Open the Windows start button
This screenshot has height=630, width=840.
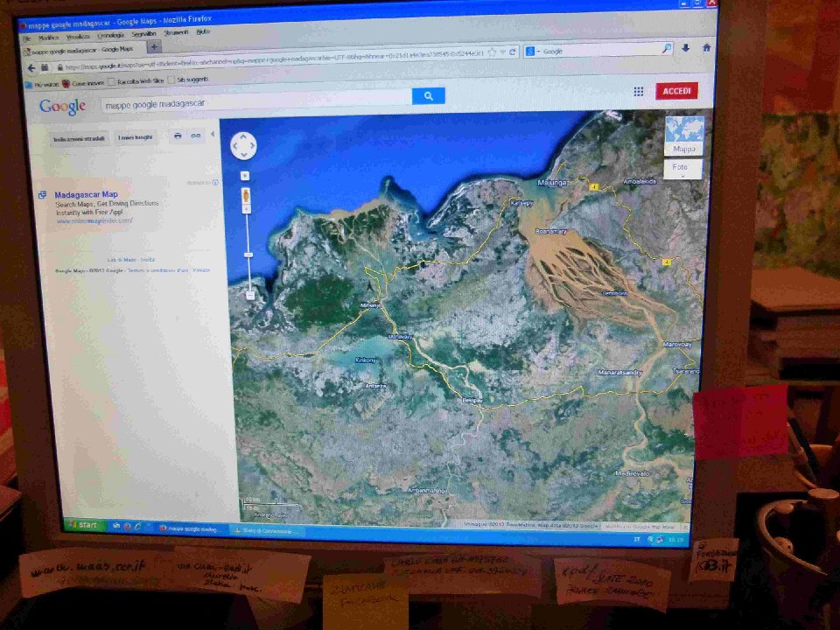pos(84,525)
